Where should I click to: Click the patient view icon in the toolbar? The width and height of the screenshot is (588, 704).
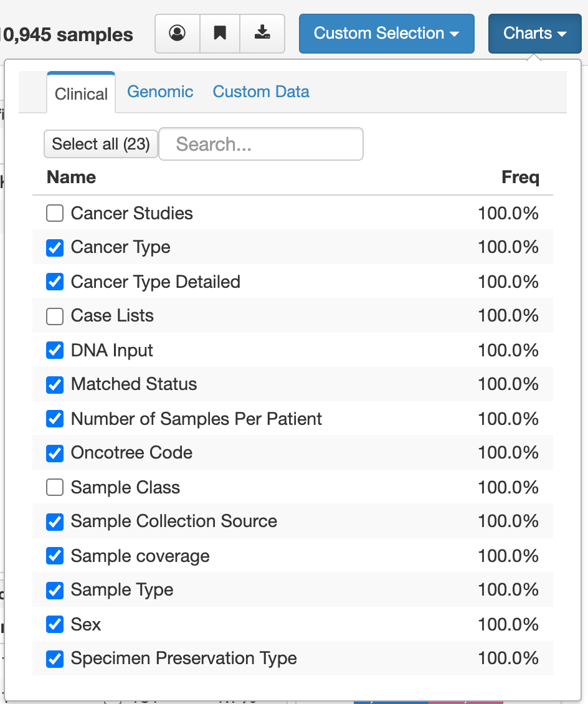point(178,33)
